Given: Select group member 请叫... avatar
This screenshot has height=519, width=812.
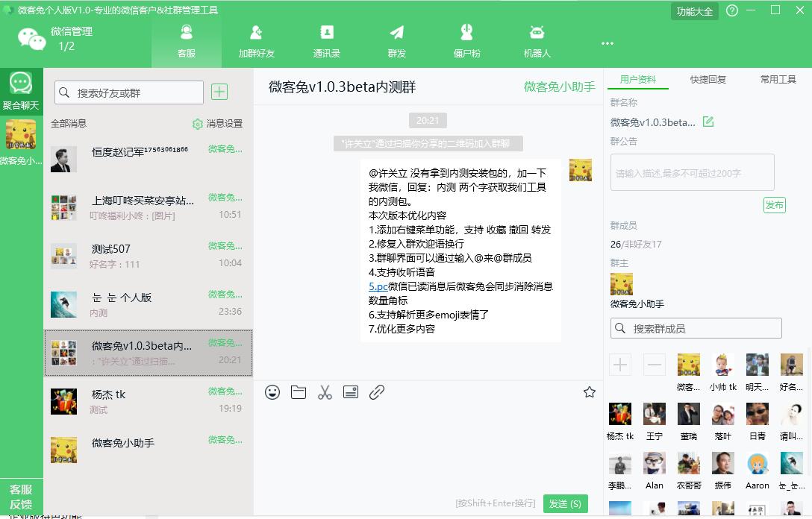Looking at the screenshot, I should (x=791, y=414).
